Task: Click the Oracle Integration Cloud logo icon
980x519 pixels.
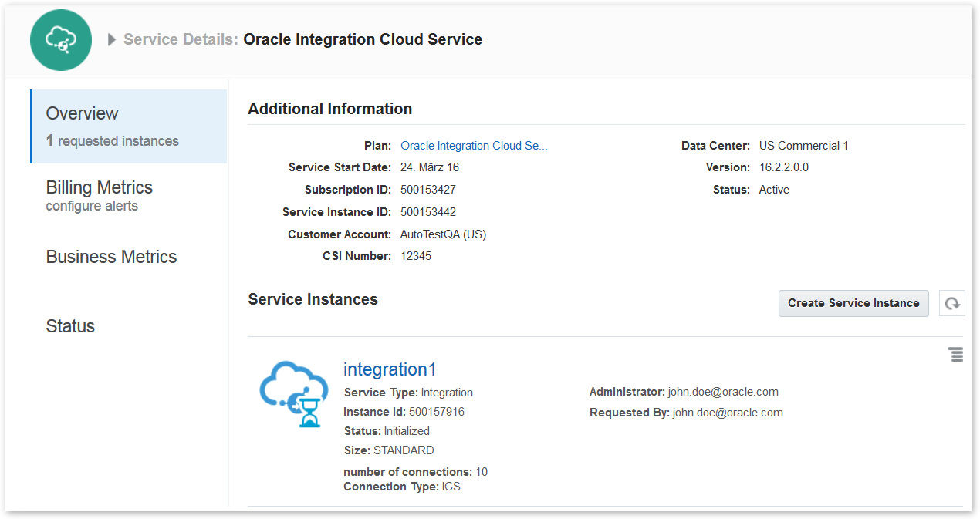Action: pos(61,40)
